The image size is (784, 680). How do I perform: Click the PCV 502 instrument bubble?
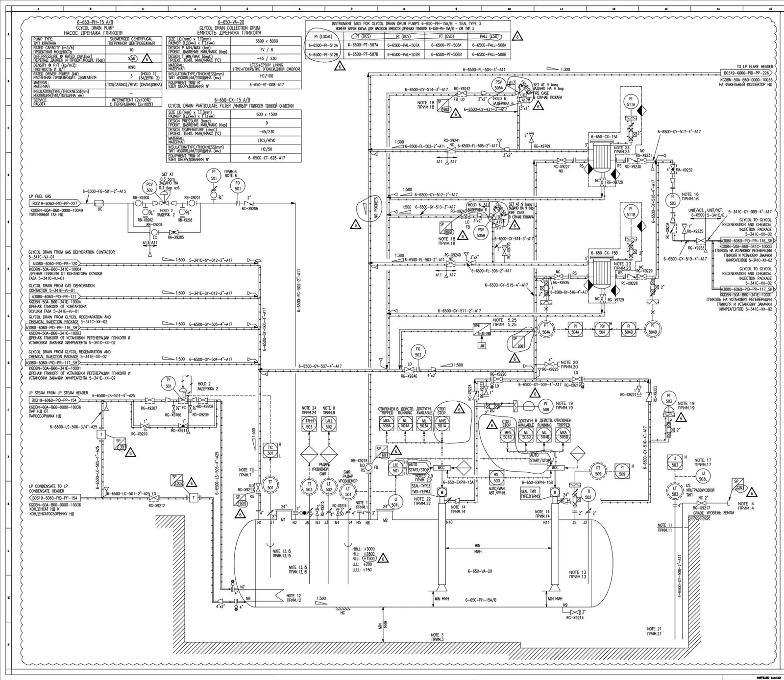[x=149, y=187]
